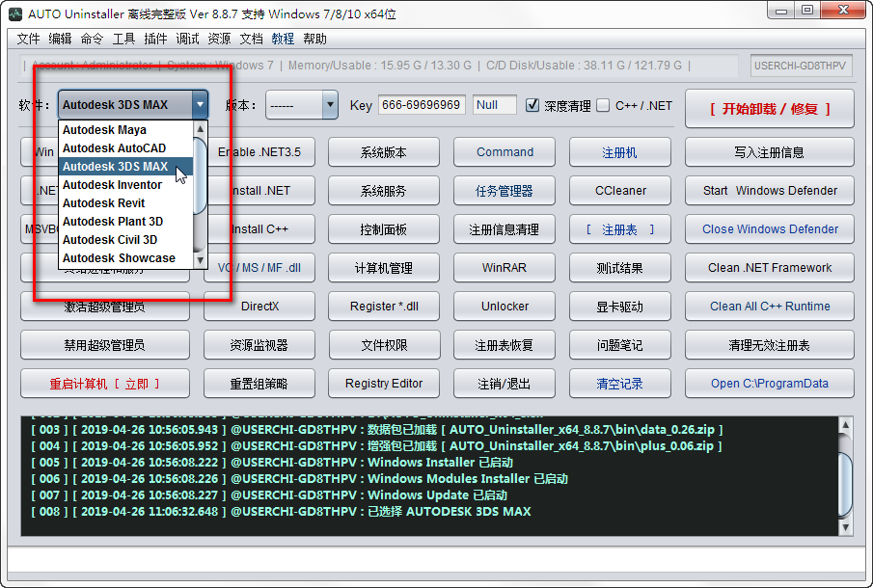Open the software dropdown showing Autodesk 3DS MAX

(x=133, y=104)
